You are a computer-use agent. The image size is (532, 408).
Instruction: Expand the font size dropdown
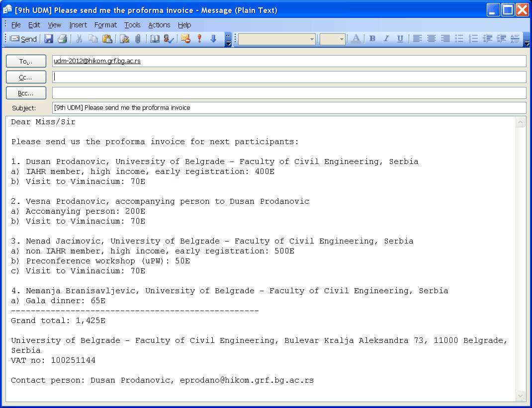click(341, 39)
